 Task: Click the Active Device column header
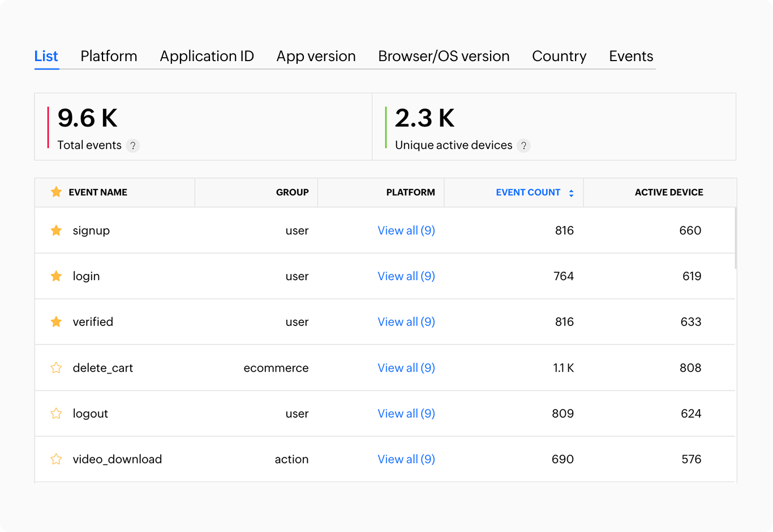[668, 192]
